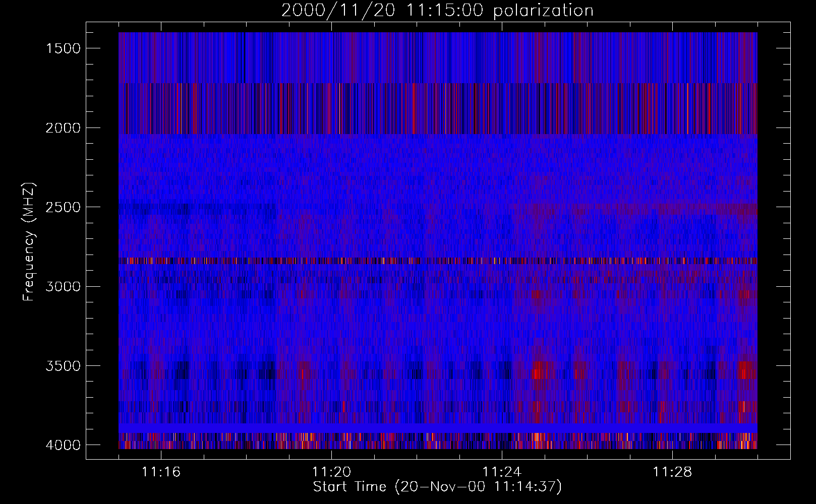The width and height of the screenshot is (816, 504).
Task: Click the 3500 frequency tick label
Action: click(63, 366)
